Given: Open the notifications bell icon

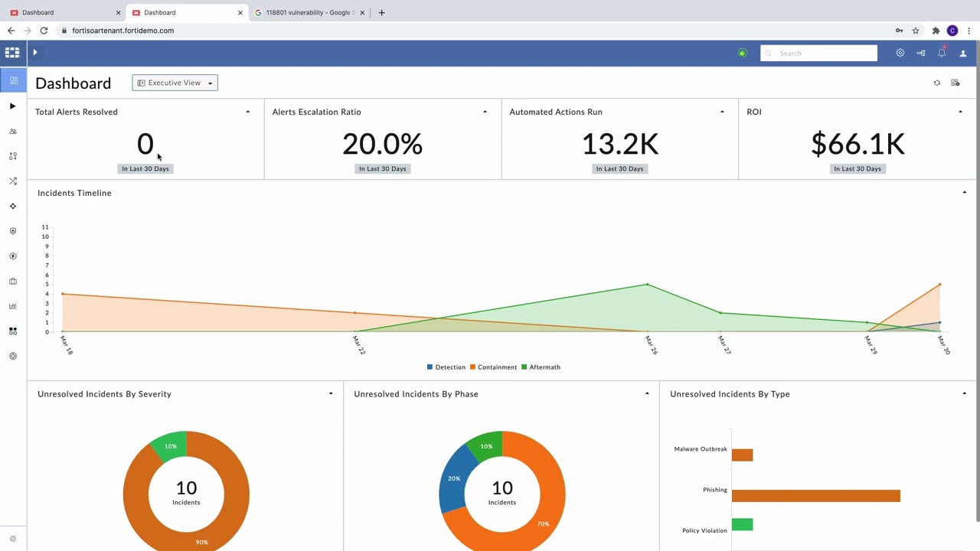Looking at the screenshot, I should (942, 53).
